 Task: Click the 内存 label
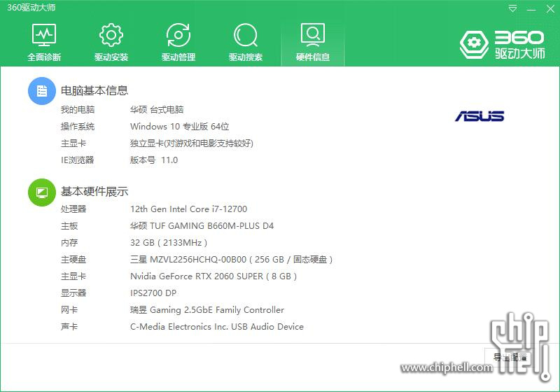tap(69, 243)
